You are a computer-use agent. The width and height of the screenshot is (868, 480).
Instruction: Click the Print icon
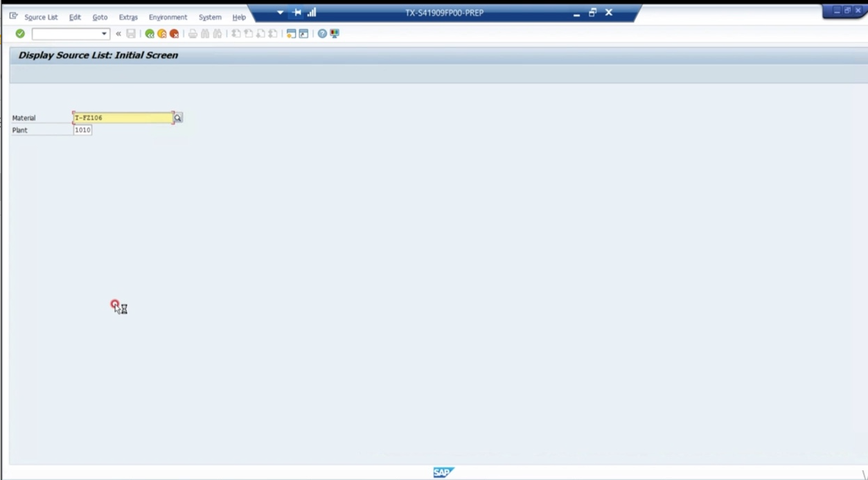(193, 33)
